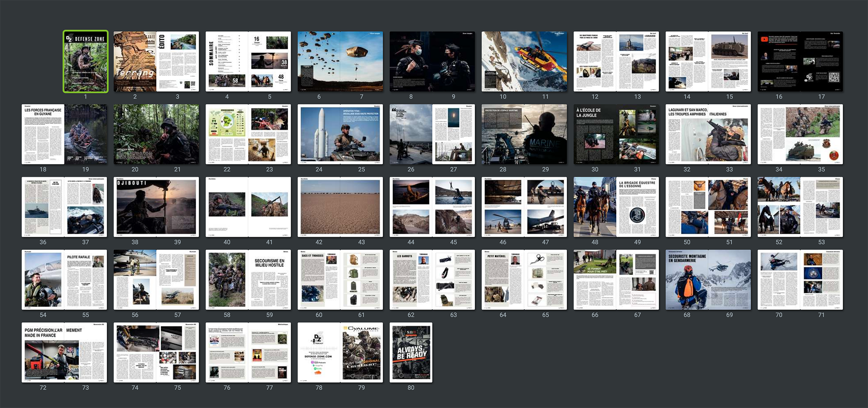868x408 pixels.
Task: Select the parachute drop spread, pages 6-7
Action: click(340, 62)
